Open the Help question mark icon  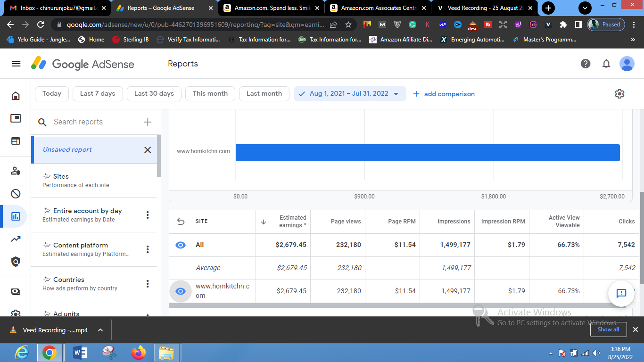pos(586,64)
